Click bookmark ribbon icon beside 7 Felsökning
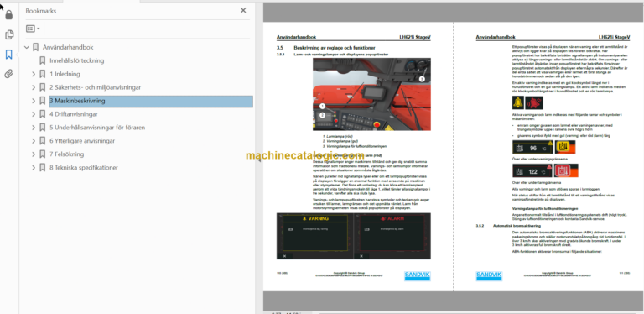644x314 pixels. pos(42,154)
